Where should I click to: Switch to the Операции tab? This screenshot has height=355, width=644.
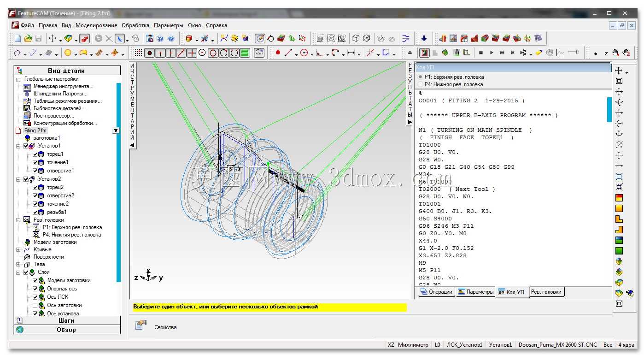(436, 292)
